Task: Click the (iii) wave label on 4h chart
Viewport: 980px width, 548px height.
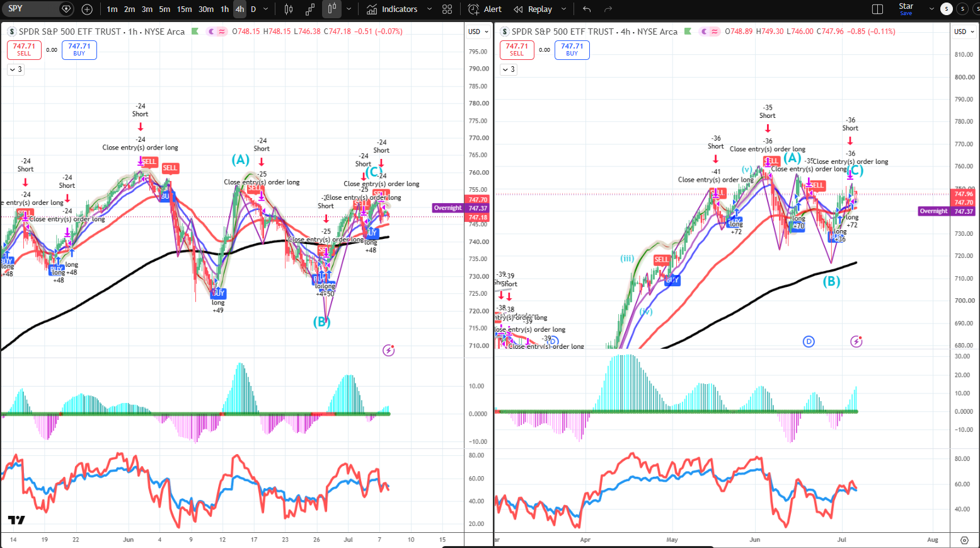Action: [x=627, y=258]
